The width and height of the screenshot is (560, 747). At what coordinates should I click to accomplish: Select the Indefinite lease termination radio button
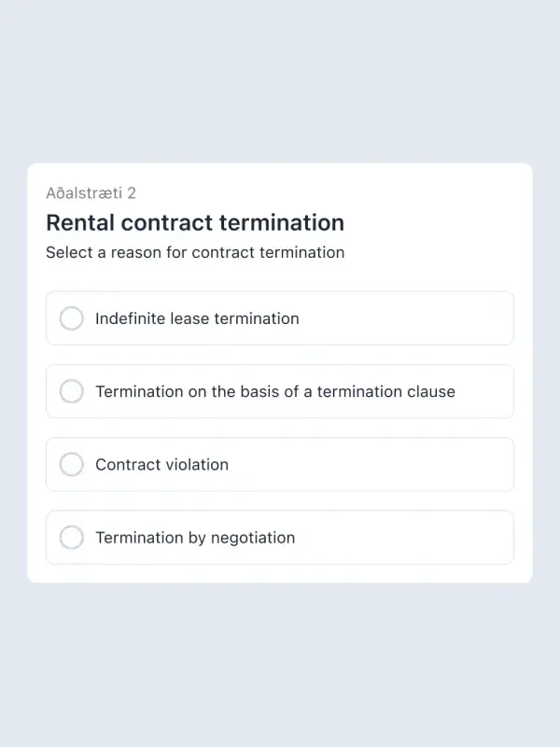(x=72, y=318)
